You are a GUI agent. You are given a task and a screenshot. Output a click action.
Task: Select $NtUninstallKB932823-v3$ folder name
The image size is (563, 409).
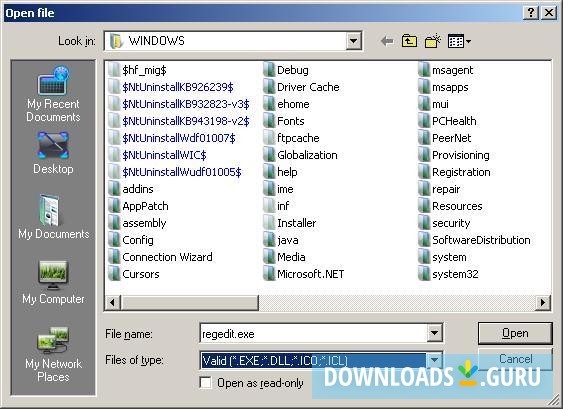click(x=186, y=104)
